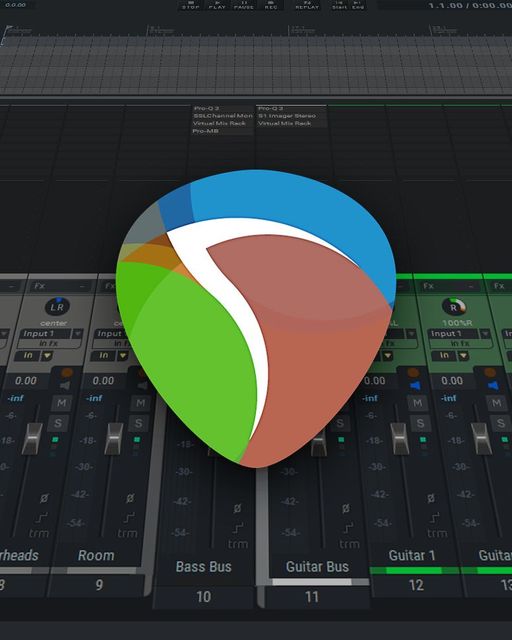
Task: Click Overheads 'in fx' input effects button
Action: coord(49,344)
